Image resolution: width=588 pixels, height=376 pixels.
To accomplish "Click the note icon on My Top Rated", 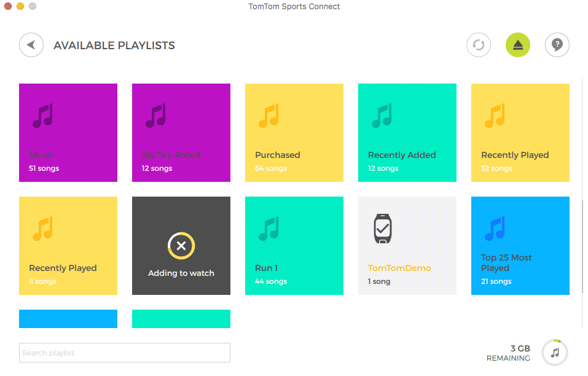I will 155,116.
